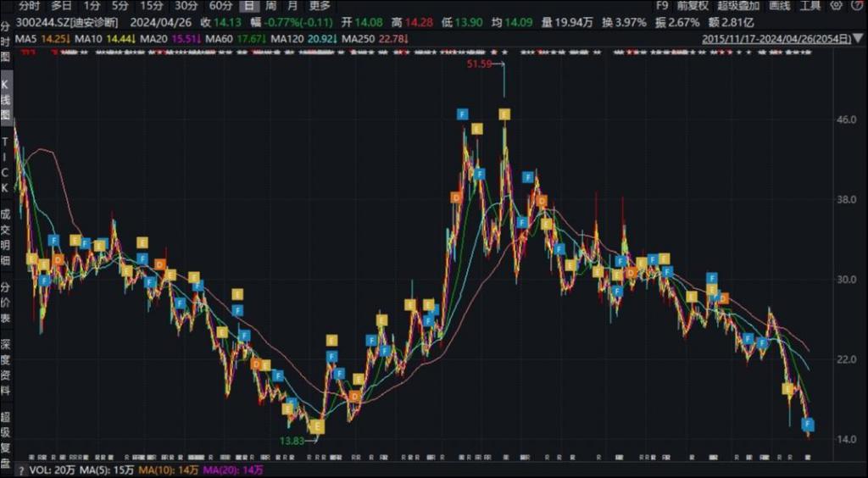Click the F marker at the chart's far right
The width and height of the screenshot is (868, 478).
pos(809,424)
